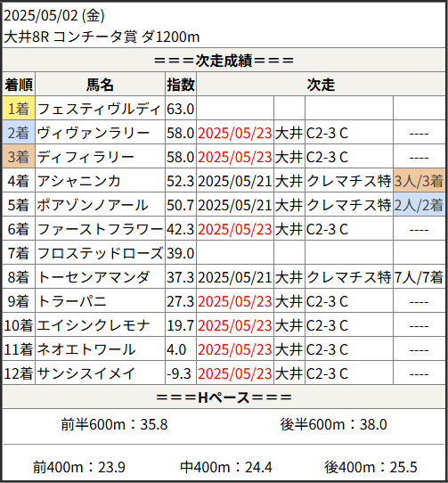Click horse name フェスティヴルディ
Screen dimensions: 448x483
point(99,109)
